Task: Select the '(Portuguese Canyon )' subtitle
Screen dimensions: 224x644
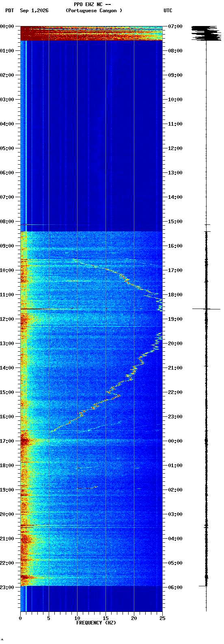Action: click(94, 11)
